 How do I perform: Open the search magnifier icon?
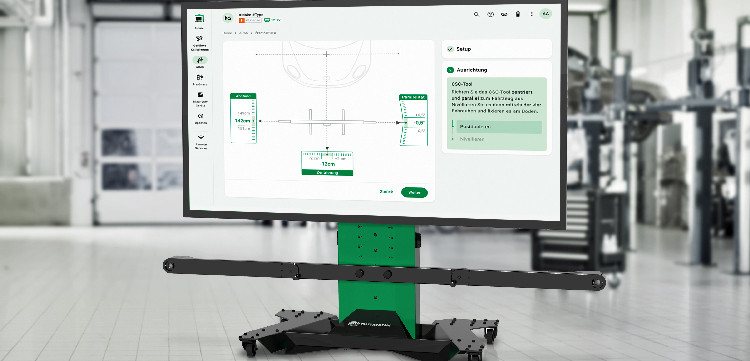476,14
